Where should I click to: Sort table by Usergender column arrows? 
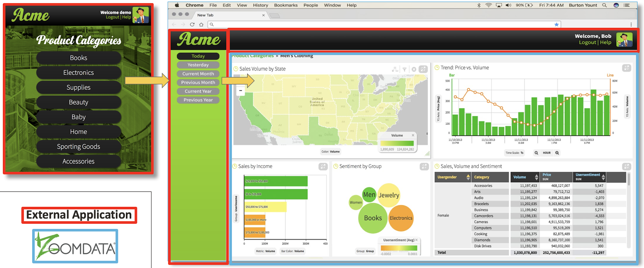click(468, 177)
